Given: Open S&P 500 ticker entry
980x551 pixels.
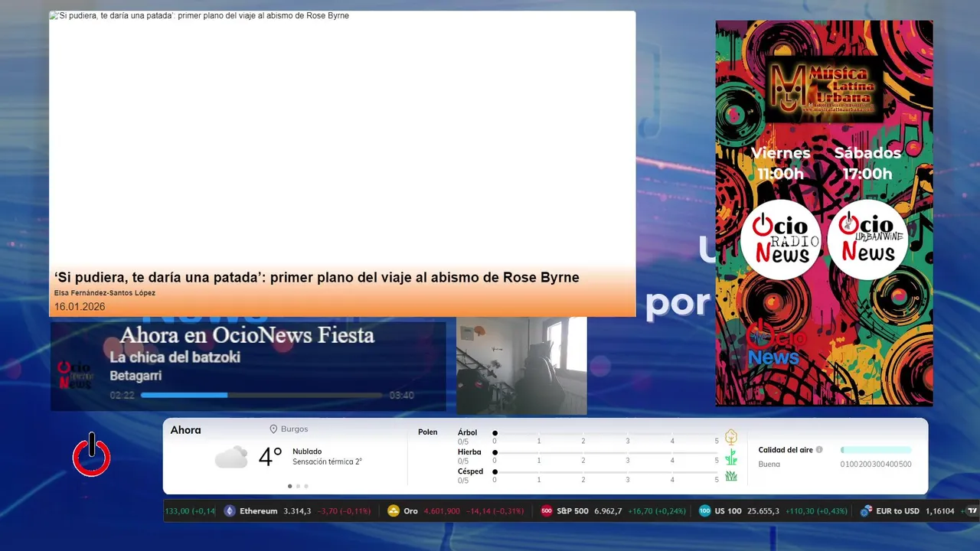Looking at the screenshot, I should [x=613, y=511].
